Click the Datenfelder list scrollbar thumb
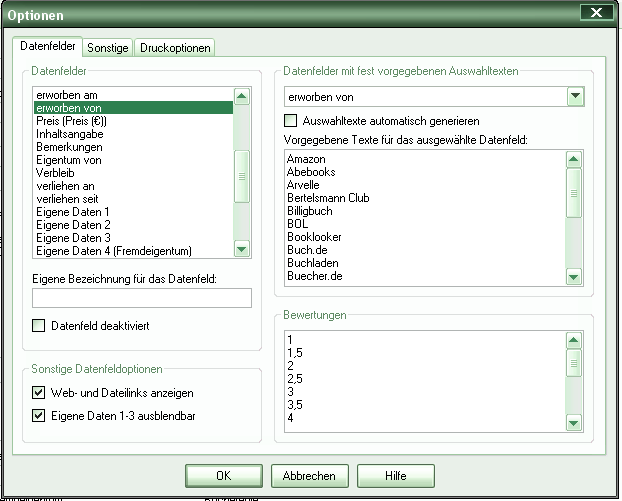 tap(241, 176)
